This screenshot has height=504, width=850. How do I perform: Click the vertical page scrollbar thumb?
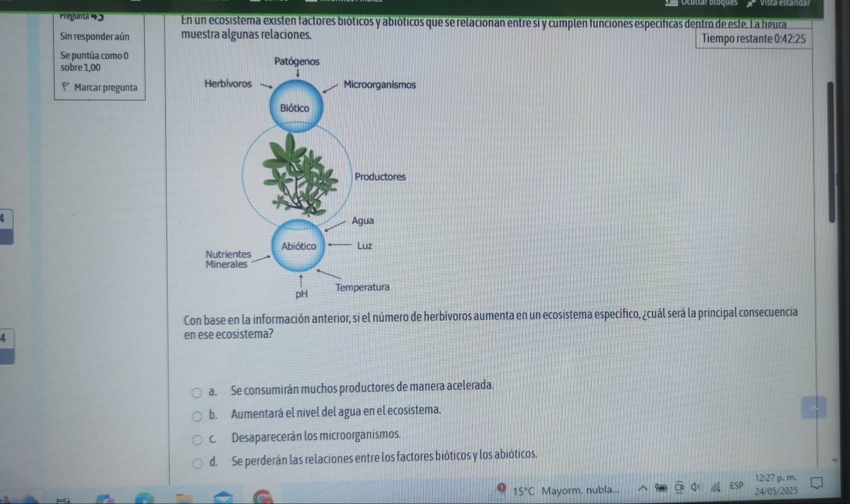831,152
